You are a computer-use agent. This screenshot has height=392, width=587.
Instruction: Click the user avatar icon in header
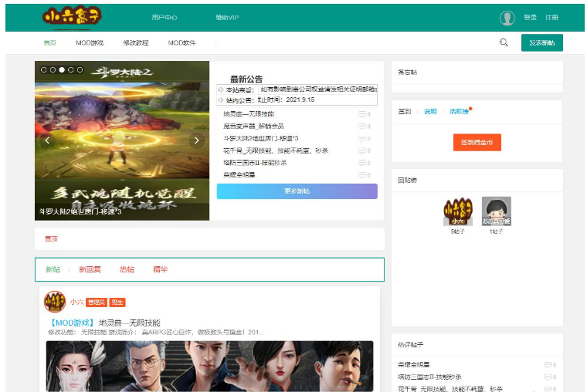pyautogui.click(x=507, y=18)
